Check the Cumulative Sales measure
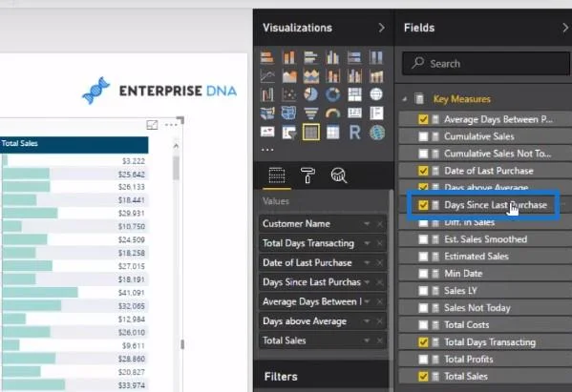This screenshot has height=392, width=572. click(x=423, y=136)
